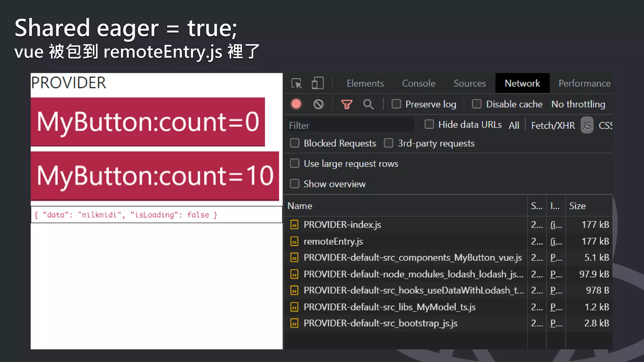Switch to the Elements tab
644x362 pixels.
point(365,83)
